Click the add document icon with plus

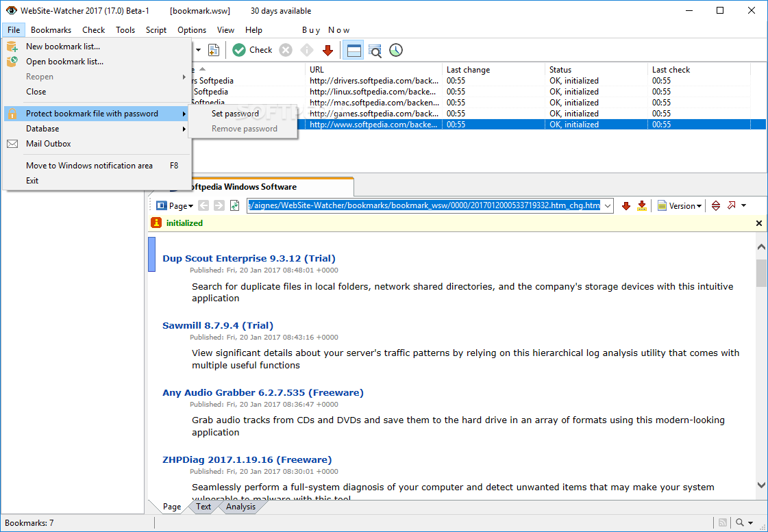[x=214, y=50]
